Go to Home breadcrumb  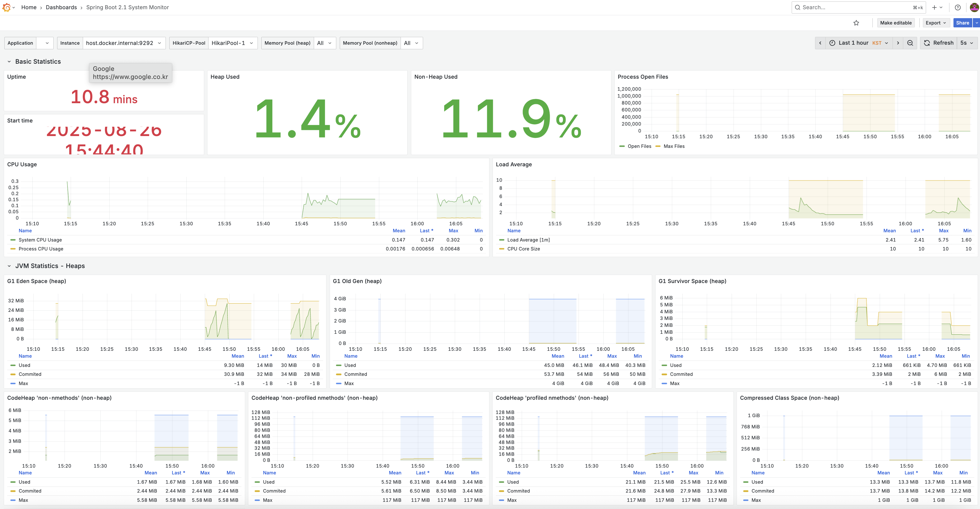[29, 7]
